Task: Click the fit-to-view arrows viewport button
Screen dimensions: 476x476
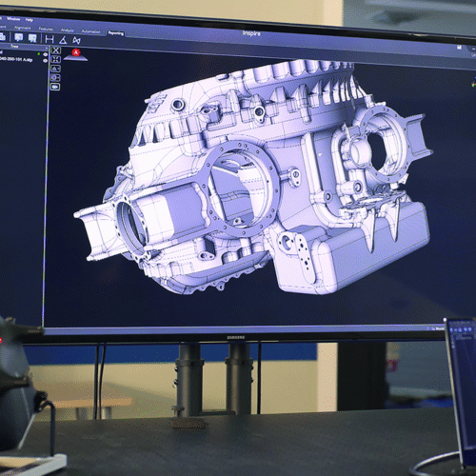Action: point(56,59)
